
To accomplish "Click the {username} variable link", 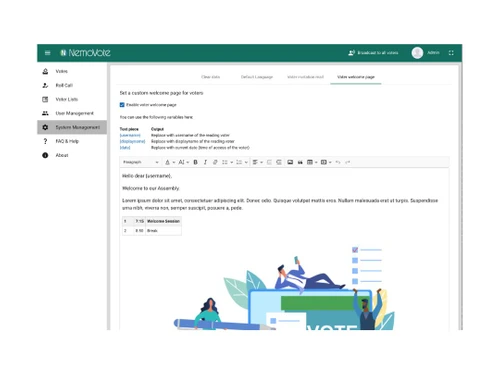I will coord(130,135).
